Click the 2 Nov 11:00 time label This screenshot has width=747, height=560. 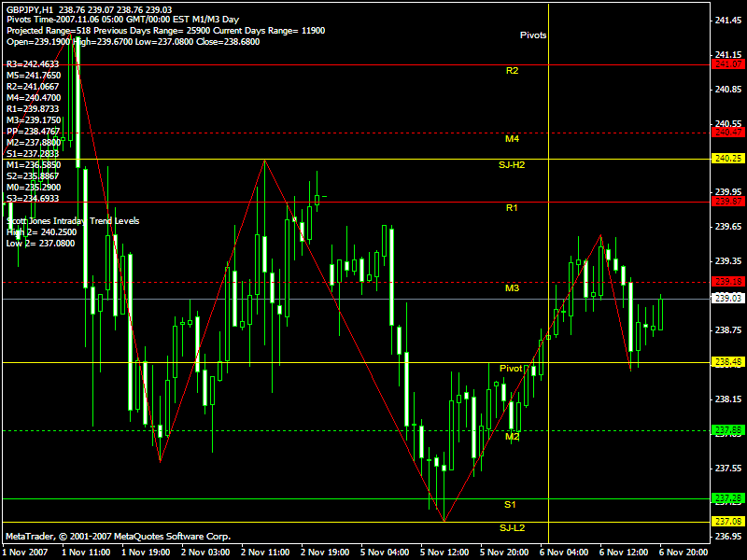tap(265, 552)
